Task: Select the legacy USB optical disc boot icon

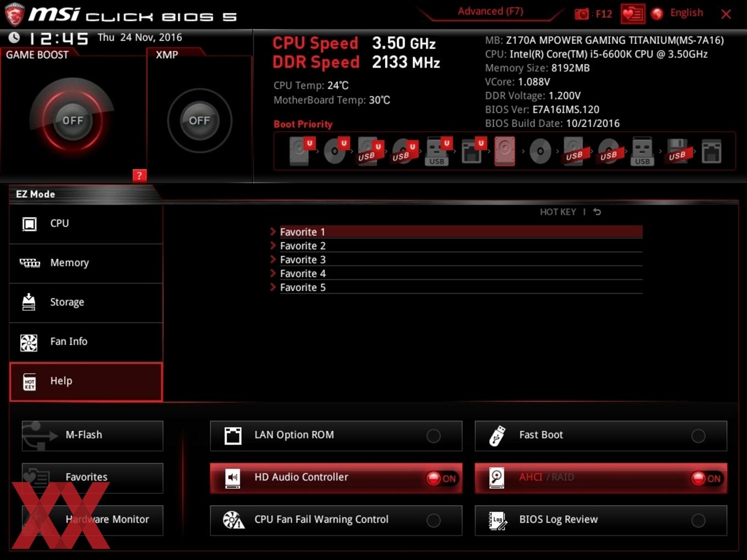Action: tap(609, 151)
